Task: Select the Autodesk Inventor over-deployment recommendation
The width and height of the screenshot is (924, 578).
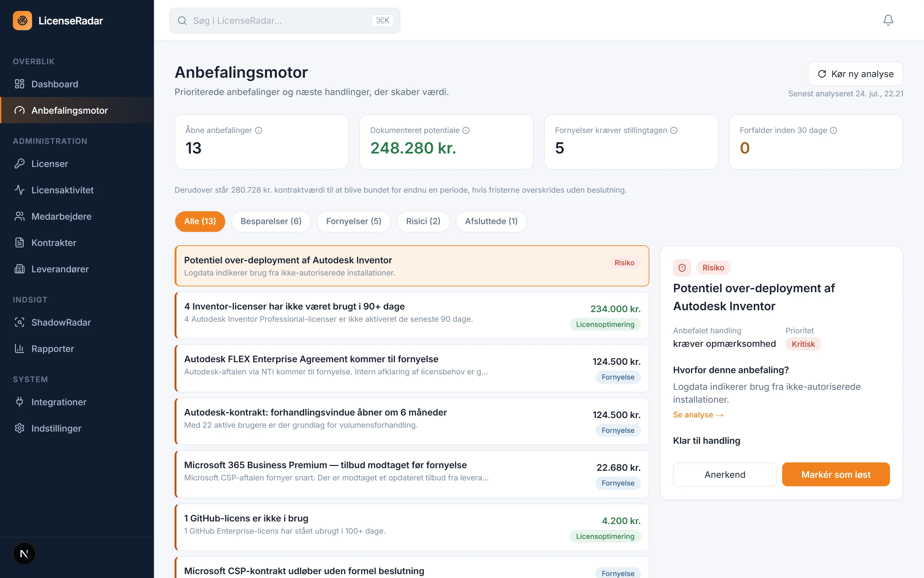Action: (412, 266)
